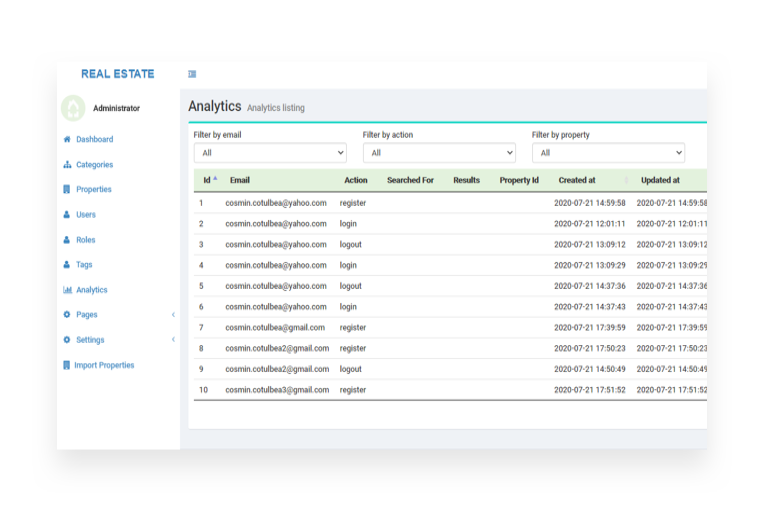Click the Users person icon
The width and height of the screenshot is (764, 511).
point(67,214)
